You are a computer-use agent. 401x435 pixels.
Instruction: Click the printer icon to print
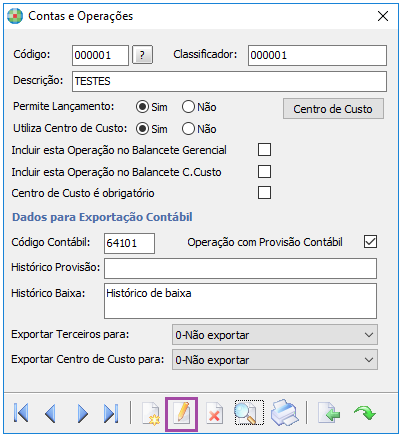click(x=285, y=414)
